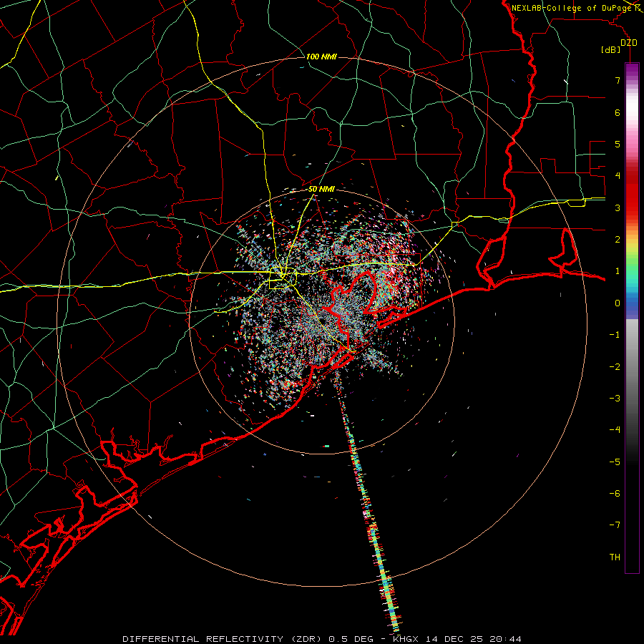Image resolution: width=644 pixels, height=644 pixels.
Task: Select the "-4" value on the dB scale
Action: click(x=615, y=430)
